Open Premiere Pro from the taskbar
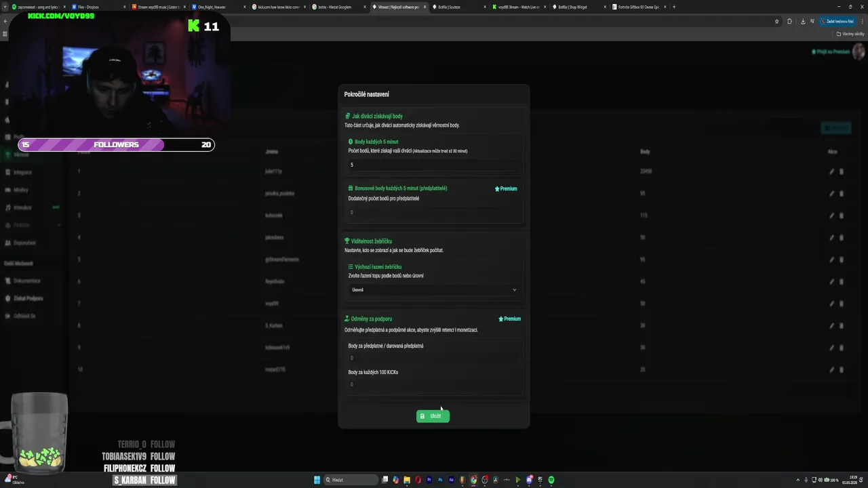Image resolution: width=868 pixels, height=488 pixels. (x=429, y=480)
